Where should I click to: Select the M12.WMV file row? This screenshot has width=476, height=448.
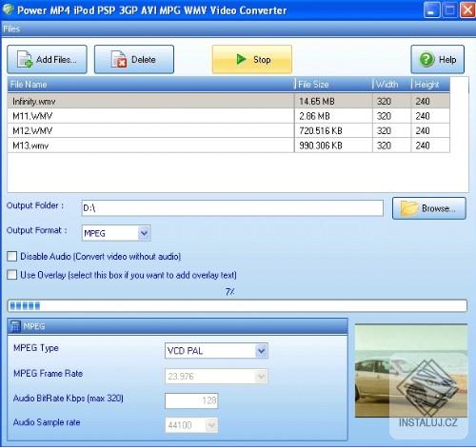pyautogui.click(x=228, y=130)
